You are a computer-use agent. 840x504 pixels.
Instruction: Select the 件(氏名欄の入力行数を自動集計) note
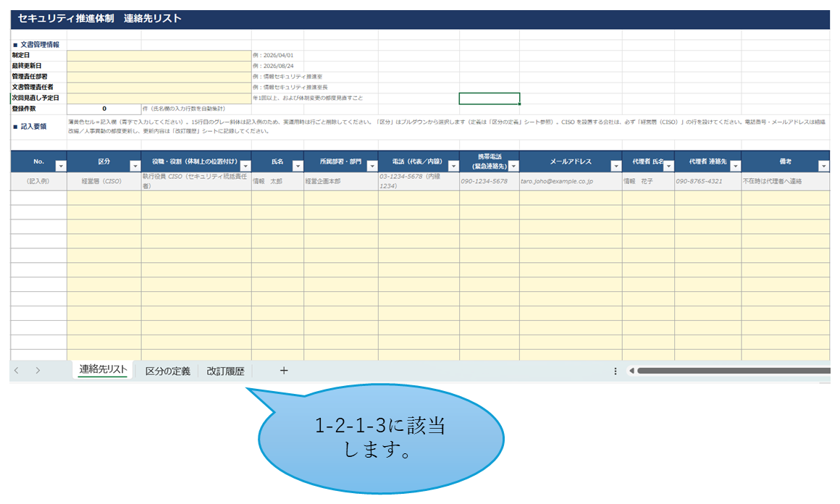point(184,109)
